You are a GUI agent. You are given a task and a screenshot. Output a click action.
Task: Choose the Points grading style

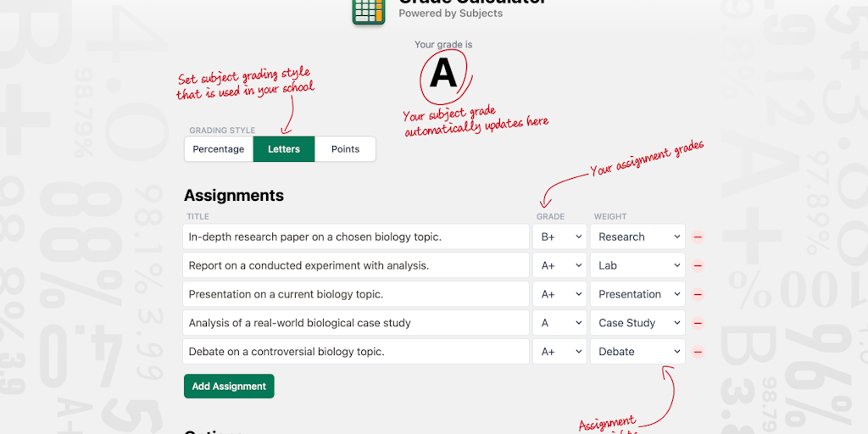click(345, 149)
